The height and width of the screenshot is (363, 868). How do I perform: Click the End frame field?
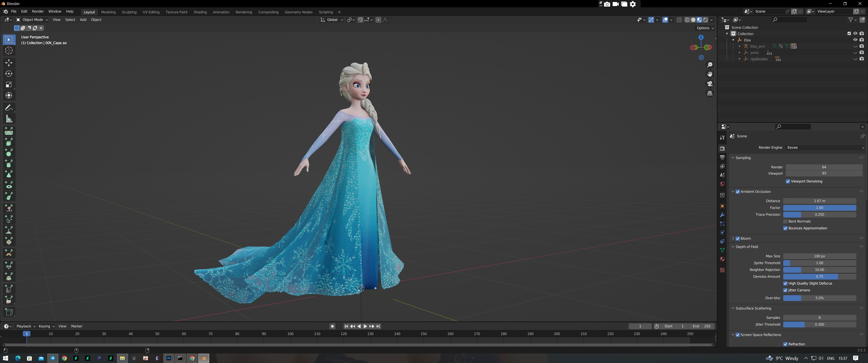tap(701, 326)
